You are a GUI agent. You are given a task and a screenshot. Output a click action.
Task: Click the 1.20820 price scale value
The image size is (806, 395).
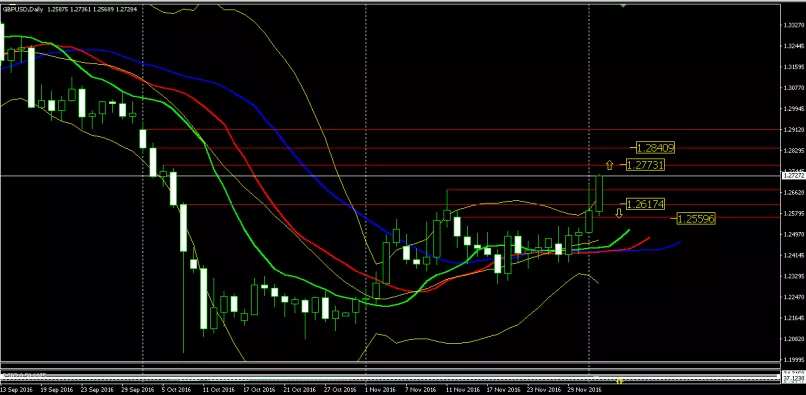[794, 338]
